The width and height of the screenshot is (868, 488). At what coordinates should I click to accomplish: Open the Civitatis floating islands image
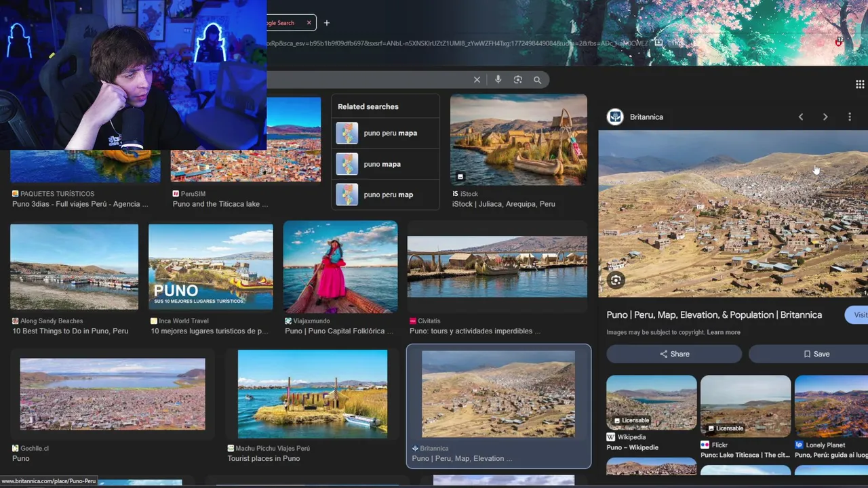(x=497, y=267)
